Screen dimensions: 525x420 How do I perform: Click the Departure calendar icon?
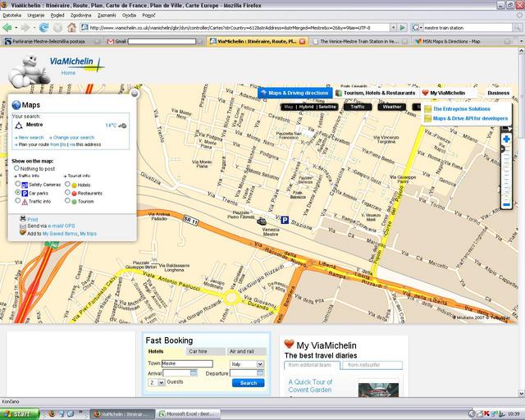tap(260, 372)
